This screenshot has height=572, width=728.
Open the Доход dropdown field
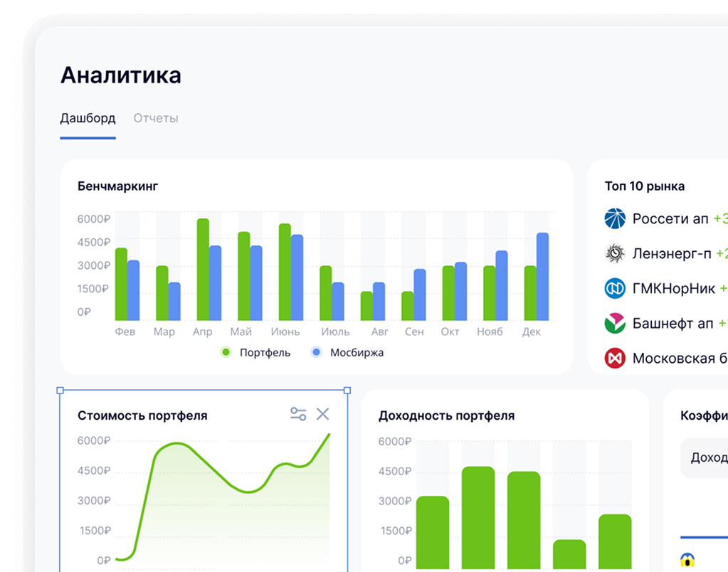pos(705,457)
